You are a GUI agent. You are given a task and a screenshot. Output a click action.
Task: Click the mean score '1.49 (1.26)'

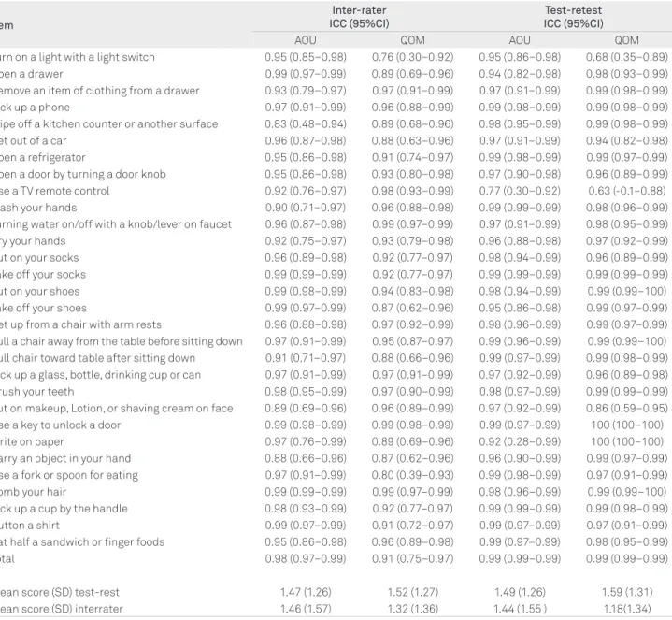[x=520, y=592]
